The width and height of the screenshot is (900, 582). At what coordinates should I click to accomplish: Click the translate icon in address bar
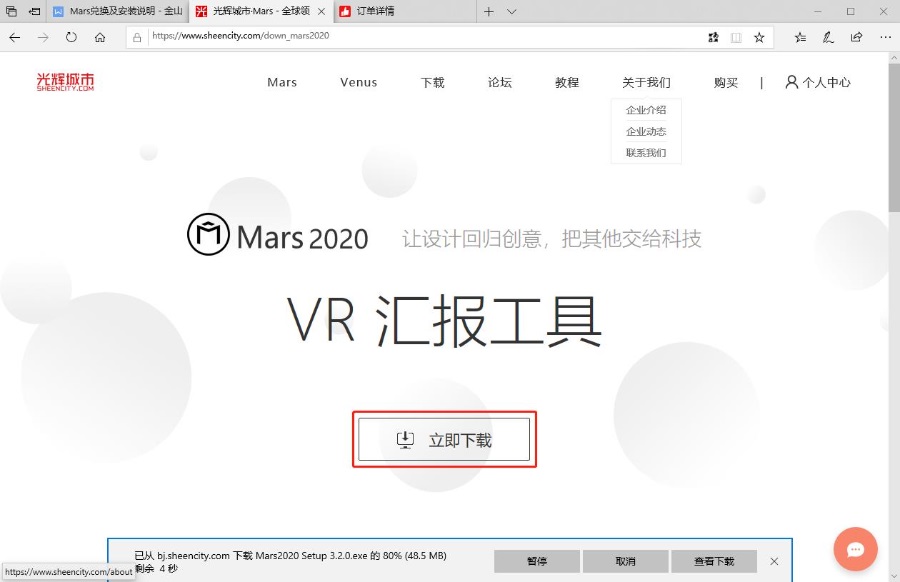tap(713, 37)
